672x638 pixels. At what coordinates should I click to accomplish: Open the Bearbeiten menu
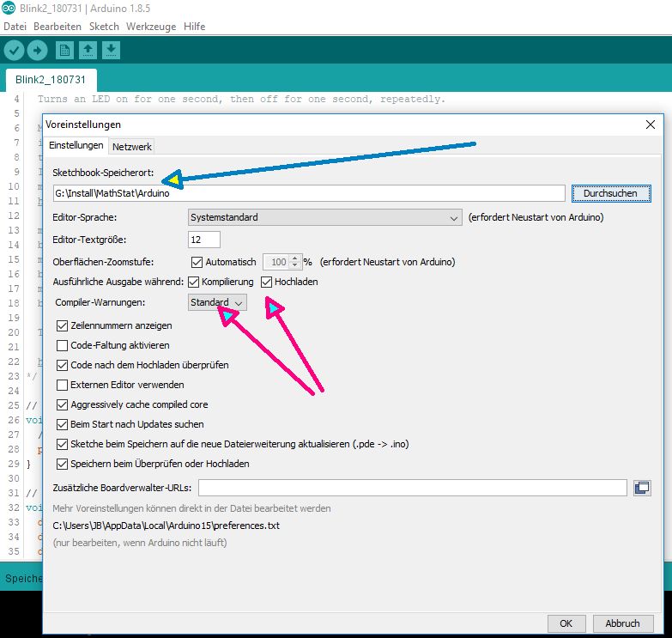58,27
